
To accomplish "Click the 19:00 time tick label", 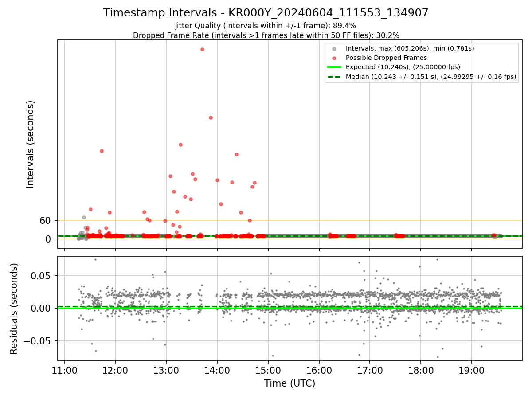I will coord(471,370).
